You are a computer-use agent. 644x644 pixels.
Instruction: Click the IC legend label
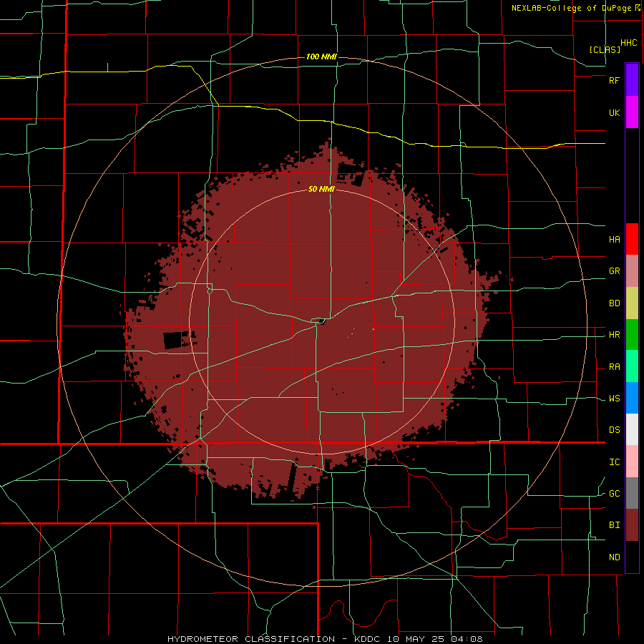click(x=614, y=462)
